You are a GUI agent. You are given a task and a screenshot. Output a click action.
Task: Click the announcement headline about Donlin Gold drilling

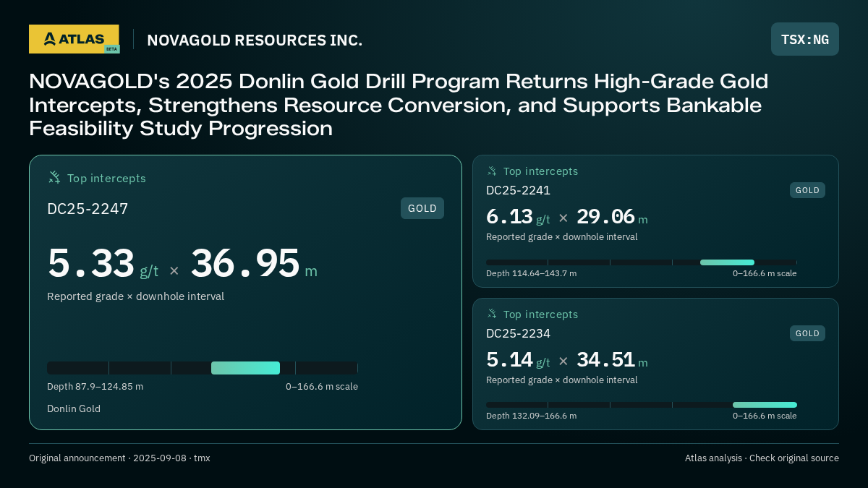coord(399,105)
